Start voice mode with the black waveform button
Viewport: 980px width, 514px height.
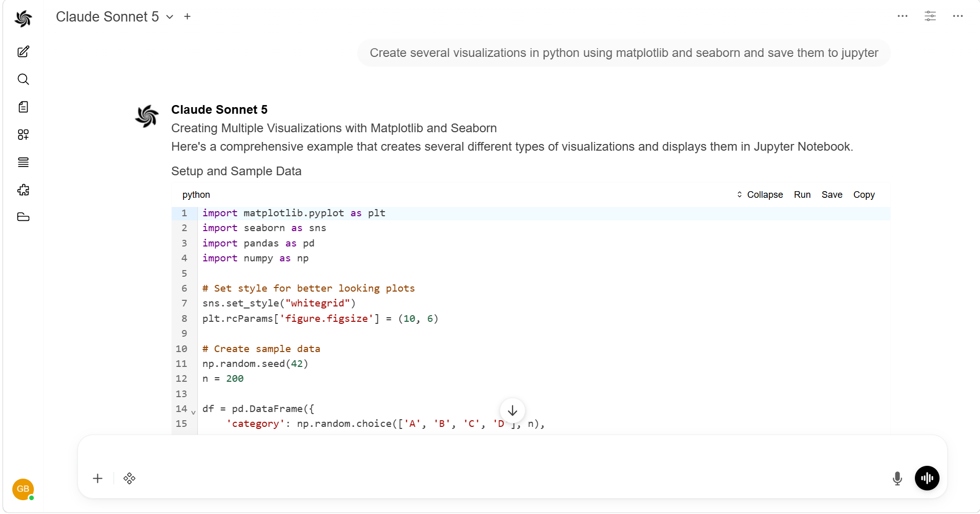[927, 479]
